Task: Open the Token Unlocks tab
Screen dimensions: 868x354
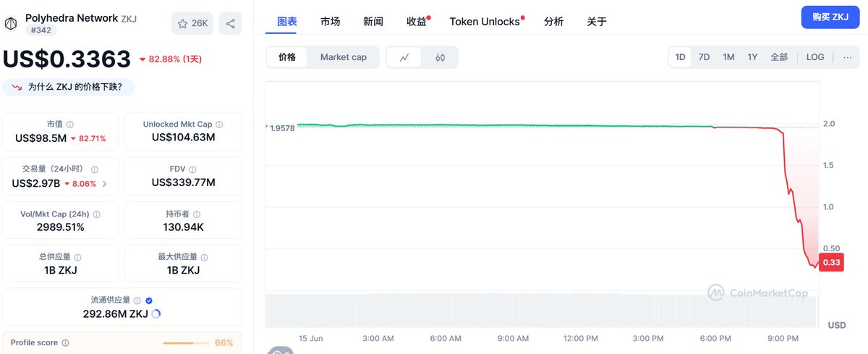Action: coord(485,22)
